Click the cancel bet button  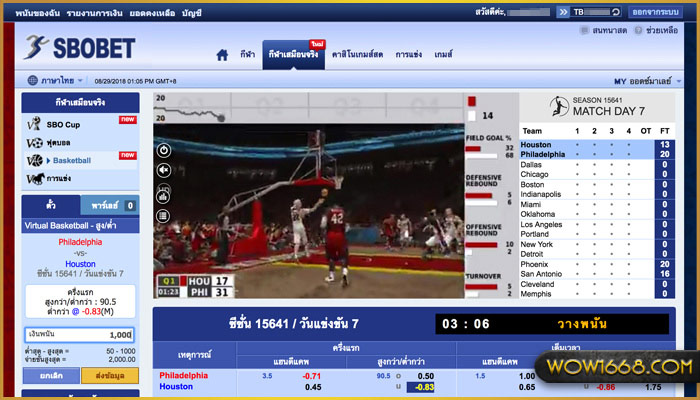coord(53,376)
